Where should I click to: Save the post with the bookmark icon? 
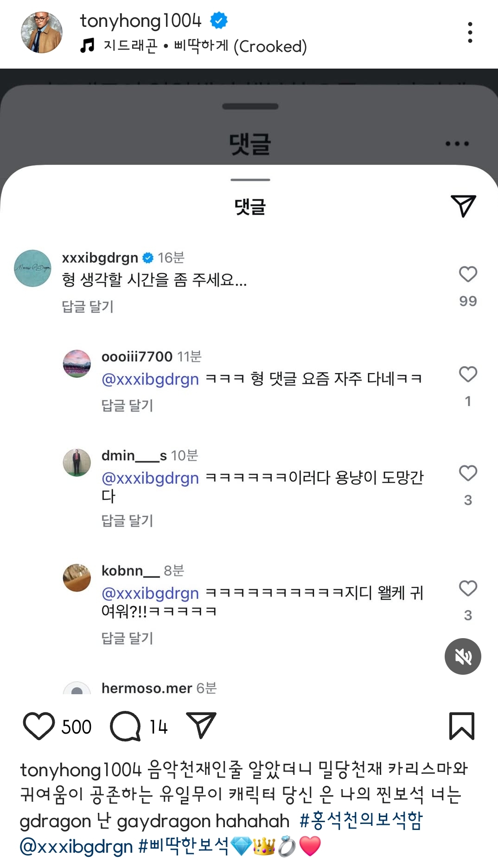click(461, 726)
